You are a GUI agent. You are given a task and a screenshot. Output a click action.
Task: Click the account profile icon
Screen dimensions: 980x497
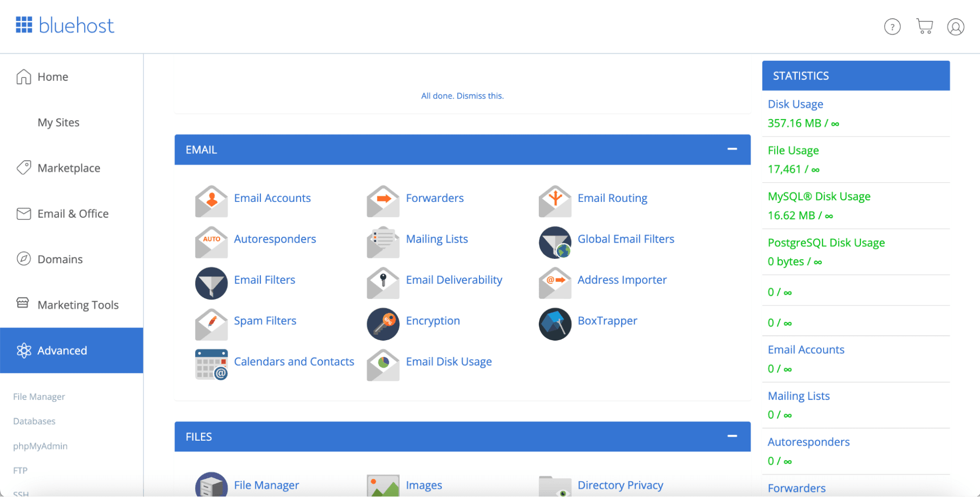[955, 26]
